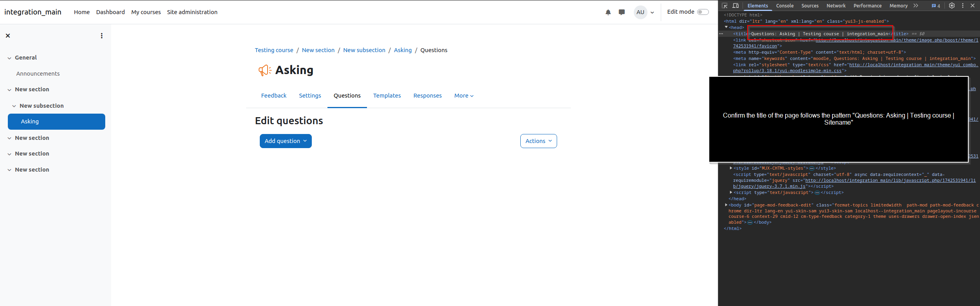Click Testing course breadcrumb link
The width and height of the screenshot is (980, 306).
[x=274, y=50]
